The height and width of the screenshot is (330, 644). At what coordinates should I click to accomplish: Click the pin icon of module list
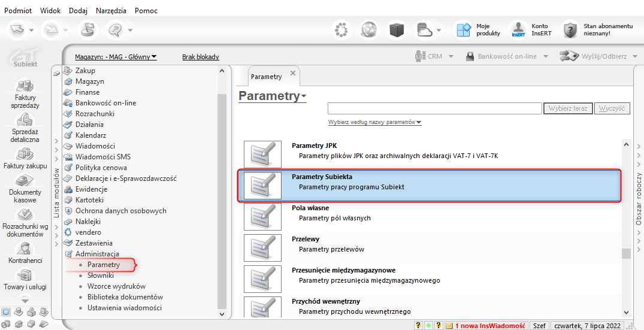click(57, 74)
